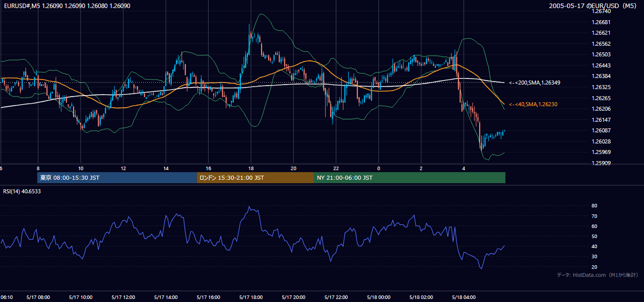Screen dimensions: 644x302
Task: Click the 5/18 02:00 bottom time label
Action: (421, 297)
